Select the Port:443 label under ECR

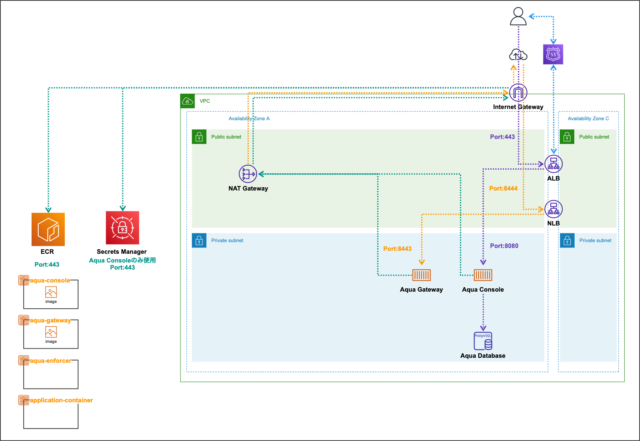tap(47, 265)
